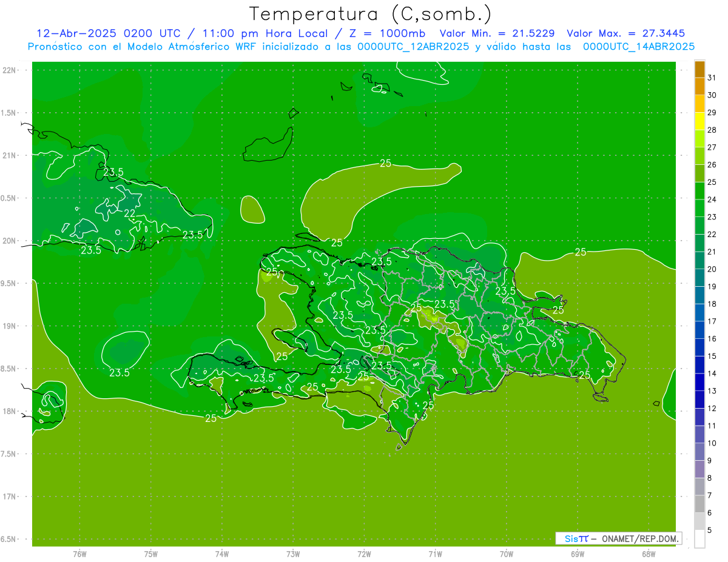The height and width of the screenshot is (562, 728).
Task: Click the purple legend swatch between 8 and 9
Action: click(699, 469)
